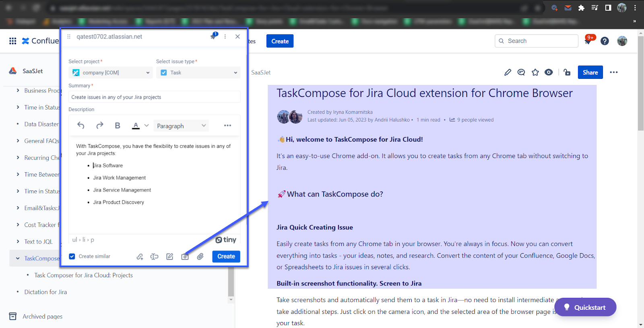Image resolution: width=644 pixels, height=328 pixels.
Task: Uncheck the Create similar checkbox
Action: (x=72, y=256)
